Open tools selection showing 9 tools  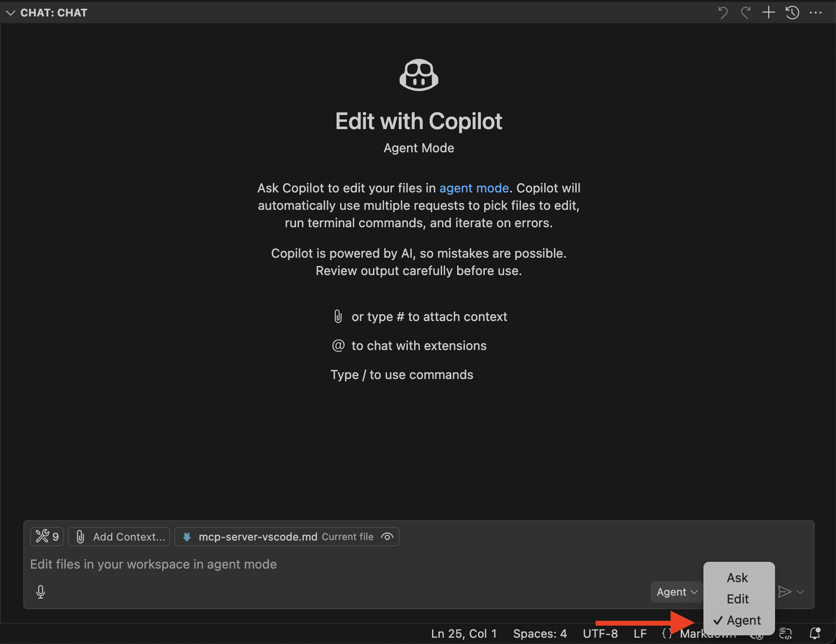click(47, 537)
